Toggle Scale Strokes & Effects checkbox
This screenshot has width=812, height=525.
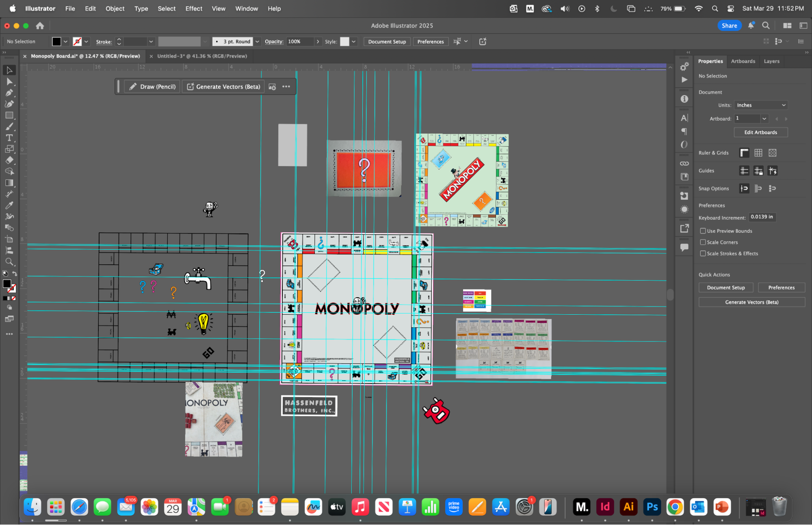(x=703, y=253)
